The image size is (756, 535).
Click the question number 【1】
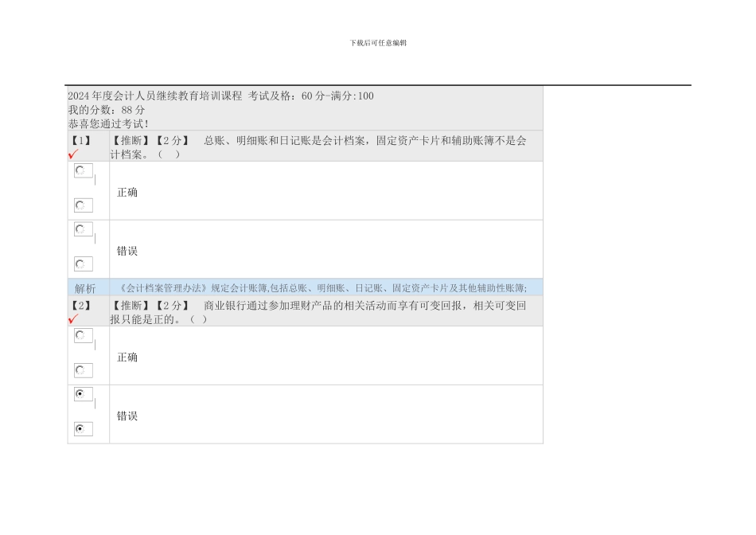(81, 141)
